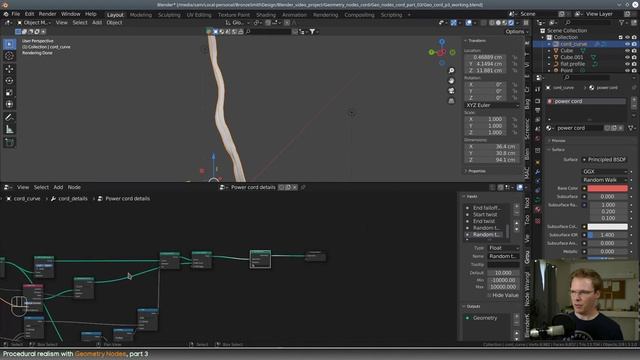The width and height of the screenshot is (640, 360).
Task: Click the Outliner filter funnel icon
Action: pos(622,23)
